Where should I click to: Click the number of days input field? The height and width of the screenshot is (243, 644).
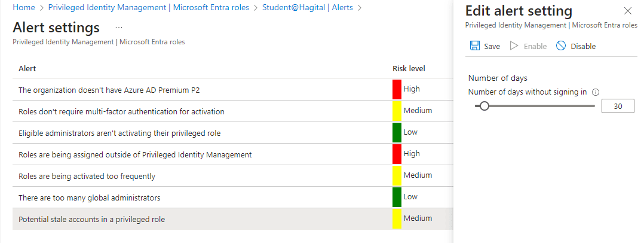618,107
